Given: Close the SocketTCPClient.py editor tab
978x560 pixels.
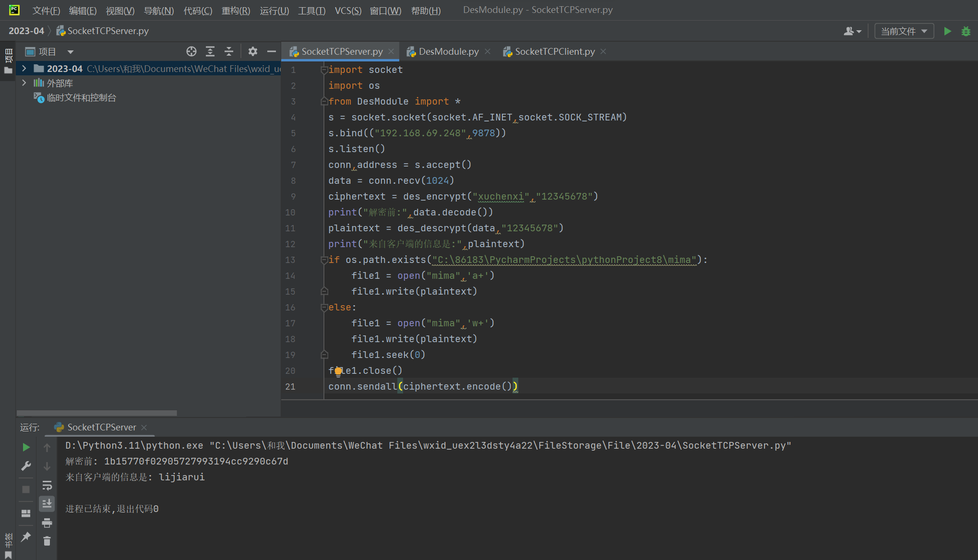Looking at the screenshot, I should point(603,51).
